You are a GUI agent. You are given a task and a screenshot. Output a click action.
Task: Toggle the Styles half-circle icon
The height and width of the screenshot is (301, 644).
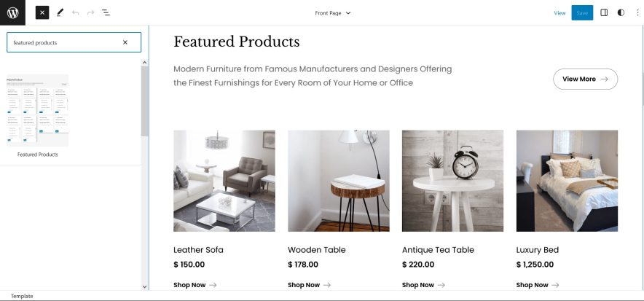(x=621, y=12)
